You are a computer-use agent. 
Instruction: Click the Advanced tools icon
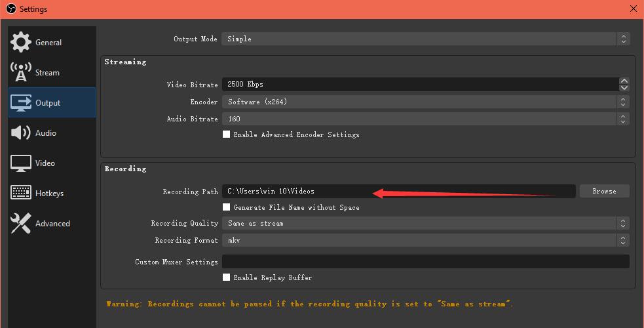pos(20,223)
